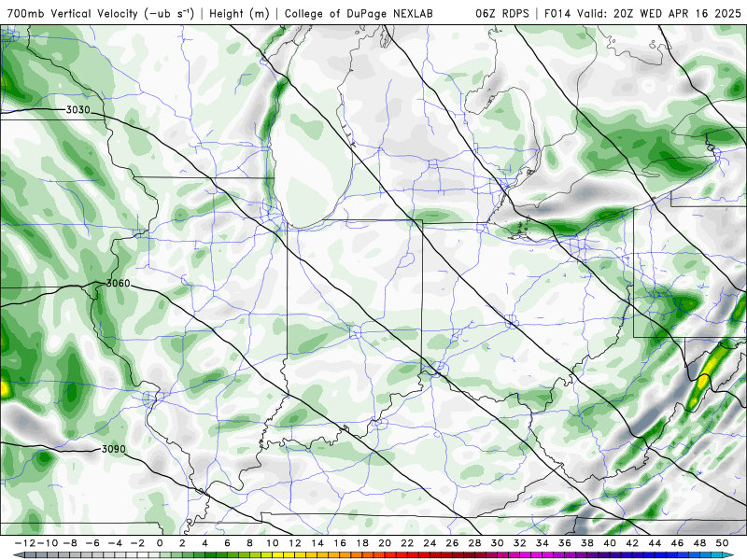Click the 3060 height contour label
The image size is (747, 560).
pos(118,284)
